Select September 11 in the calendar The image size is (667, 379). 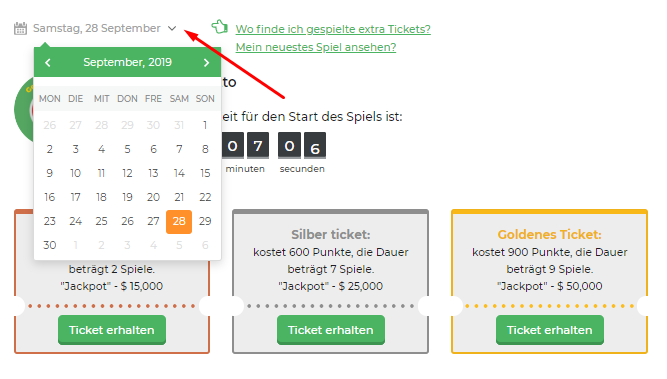(x=101, y=173)
